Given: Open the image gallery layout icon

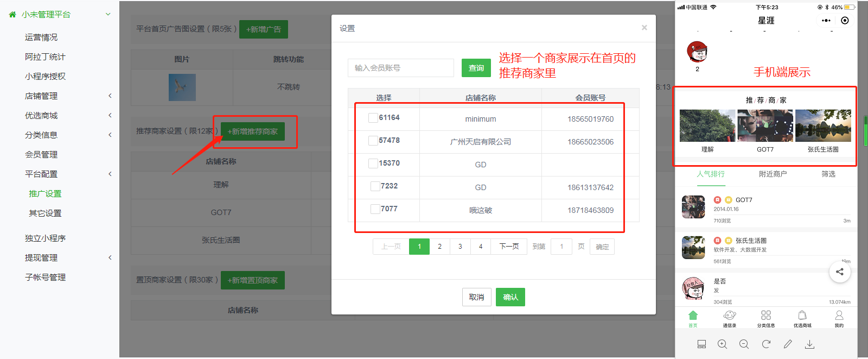Looking at the screenshot, I should (x=701, y=344).
